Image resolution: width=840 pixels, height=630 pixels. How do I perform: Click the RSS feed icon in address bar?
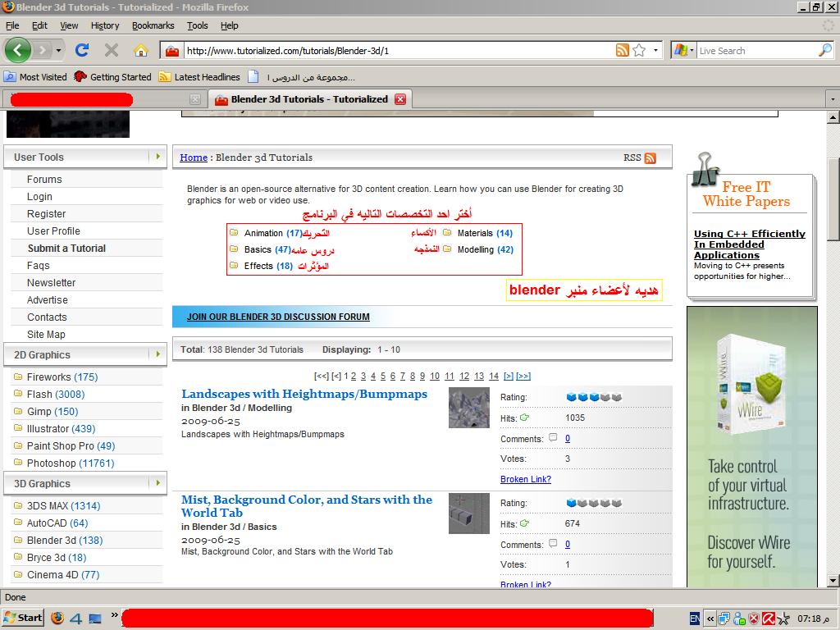click(622, 50)
